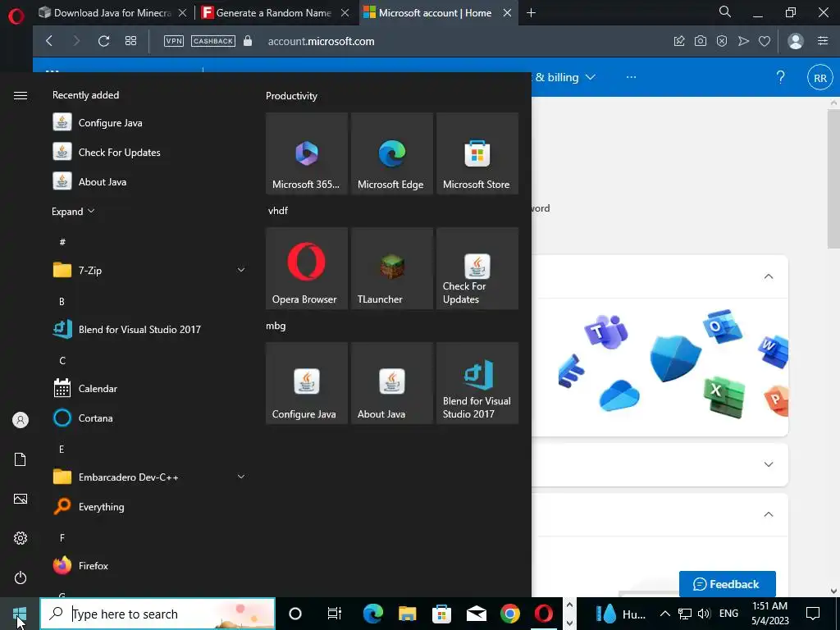Open About Java in Recently added
840x630 pixels.
150,181
